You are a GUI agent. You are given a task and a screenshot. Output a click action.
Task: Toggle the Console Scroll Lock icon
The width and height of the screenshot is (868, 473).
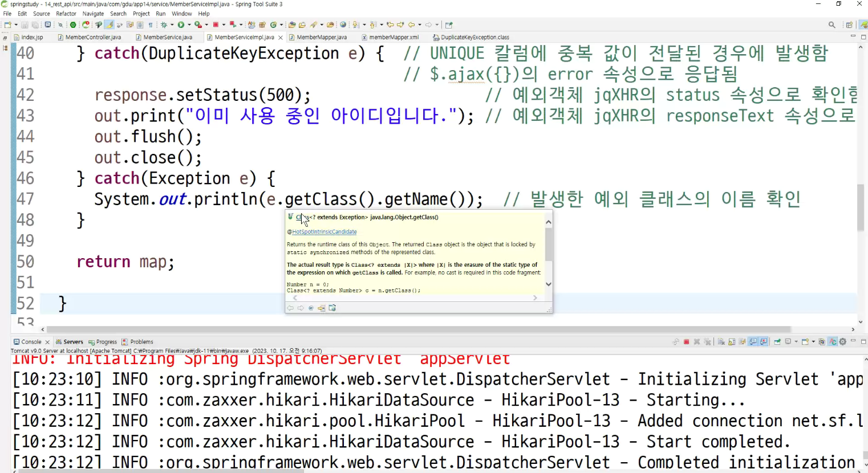click(732, 342)
